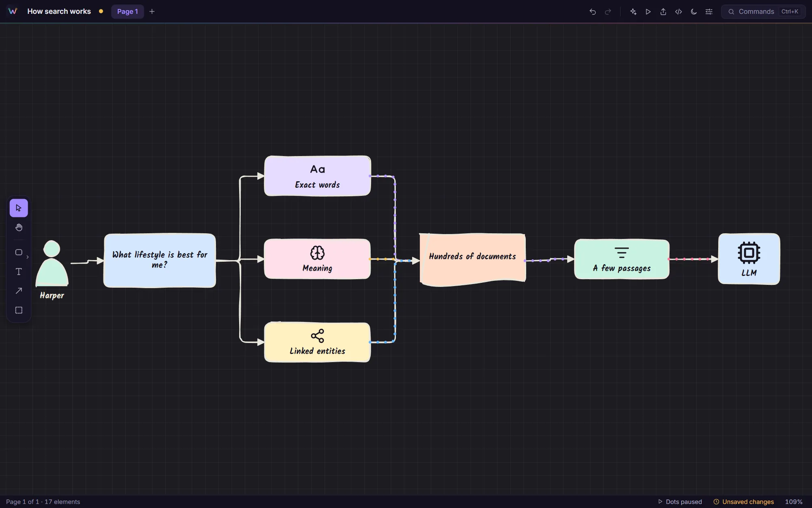Image resolution: width=812 pixels, height=508 pixels.
Task: Open the settings sliders icon
Action: tap(709, 12)
